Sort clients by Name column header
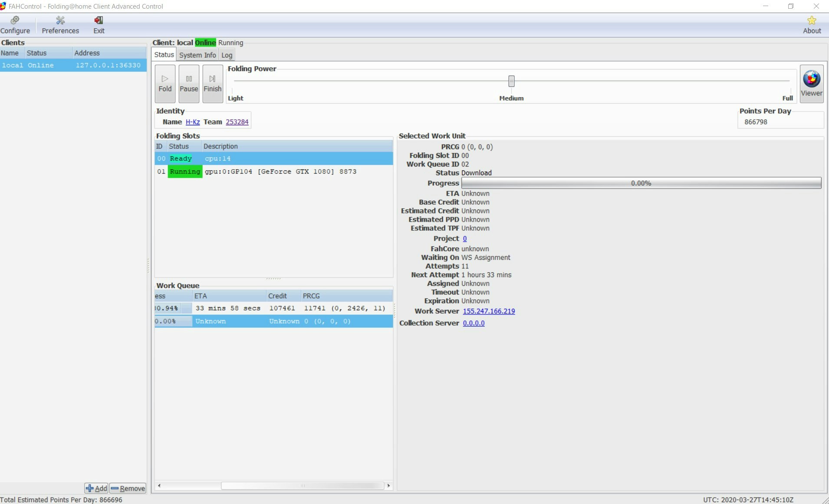 [x=12, y=53]
